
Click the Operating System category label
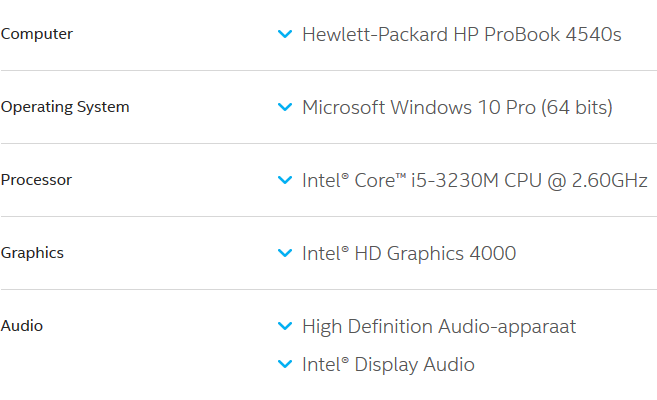point(65,107)
